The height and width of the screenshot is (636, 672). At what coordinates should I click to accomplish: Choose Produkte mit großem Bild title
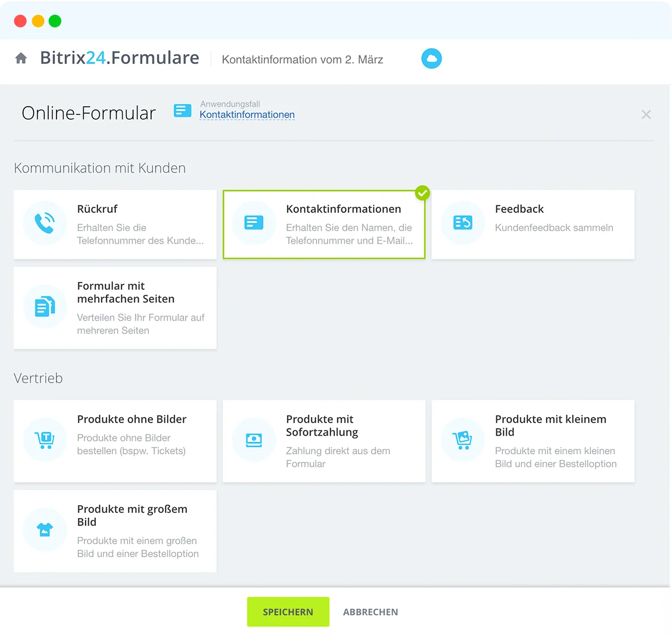[x=132, y=516]
